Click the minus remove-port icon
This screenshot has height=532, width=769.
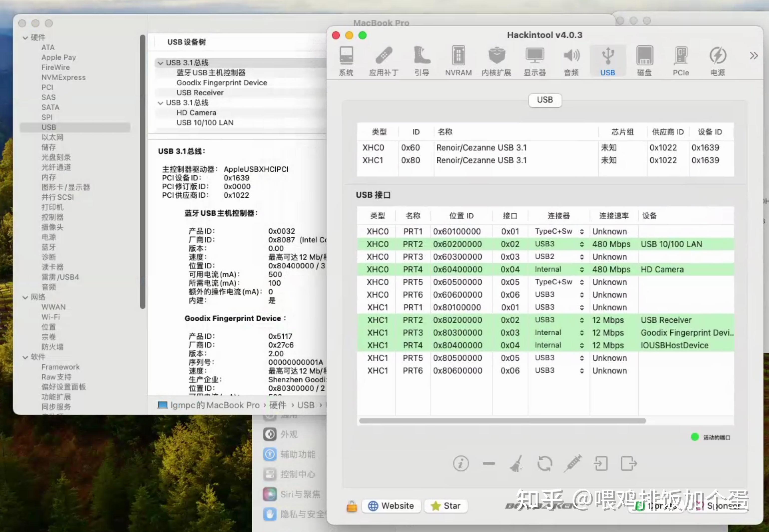tap(489, 463)
